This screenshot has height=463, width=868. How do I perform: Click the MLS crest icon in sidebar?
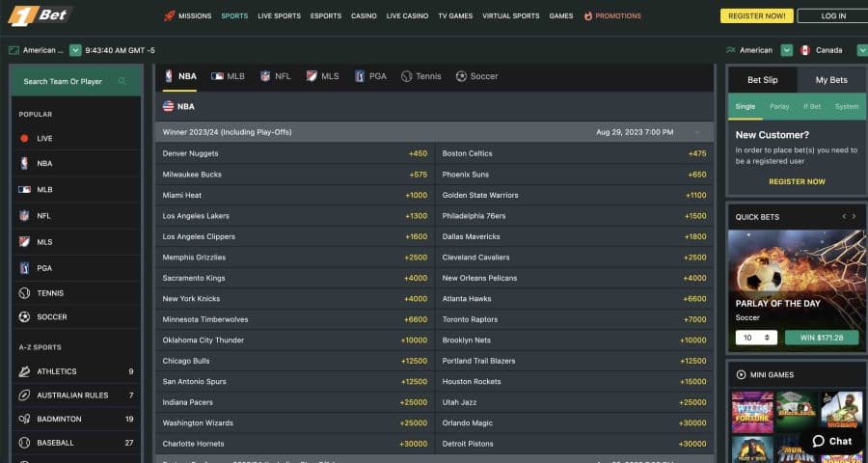24,241
